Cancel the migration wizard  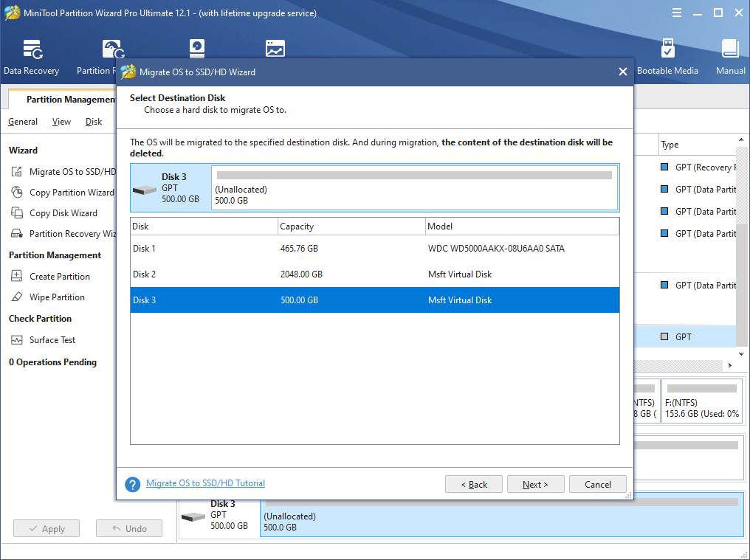pos(597,485)
